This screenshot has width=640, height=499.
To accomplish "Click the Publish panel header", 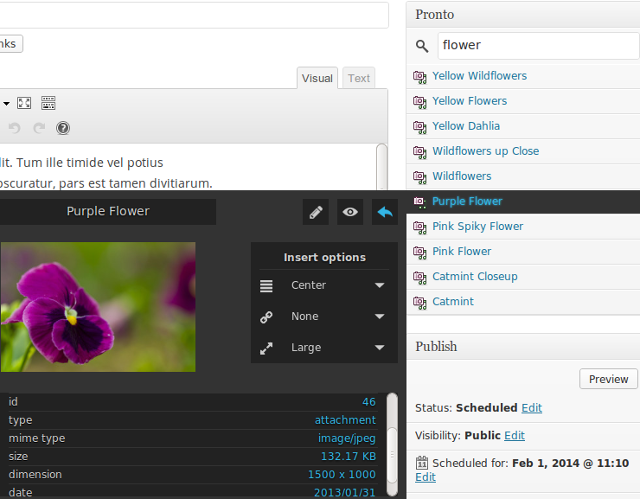I will click(x=523, y=347).
